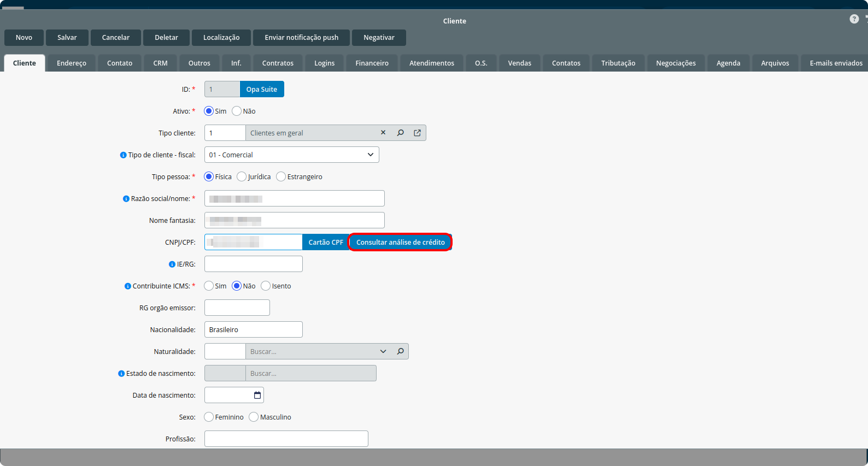The image size is (868, 466).
Task: Open the Arquivos tab
Action: coord(775,63)
